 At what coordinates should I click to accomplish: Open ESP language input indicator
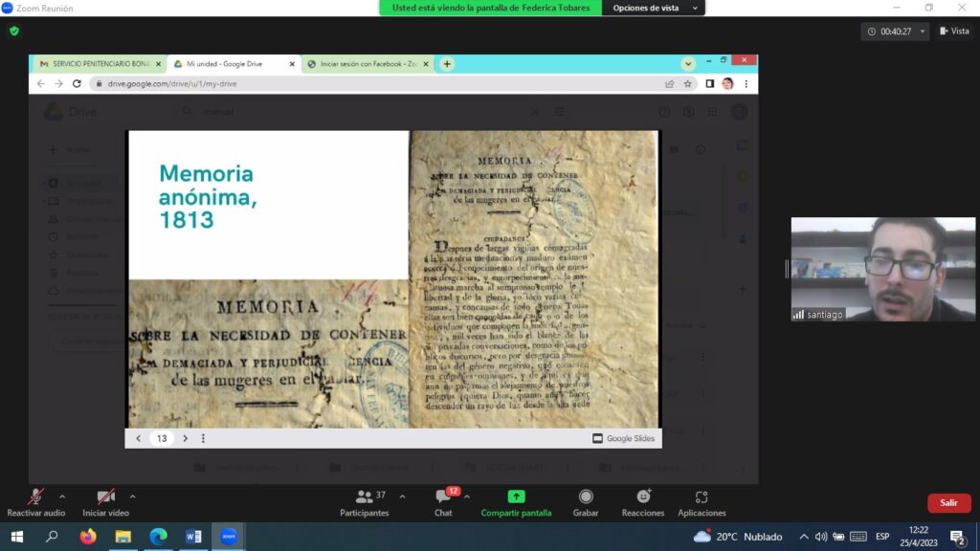coord(882,537)
